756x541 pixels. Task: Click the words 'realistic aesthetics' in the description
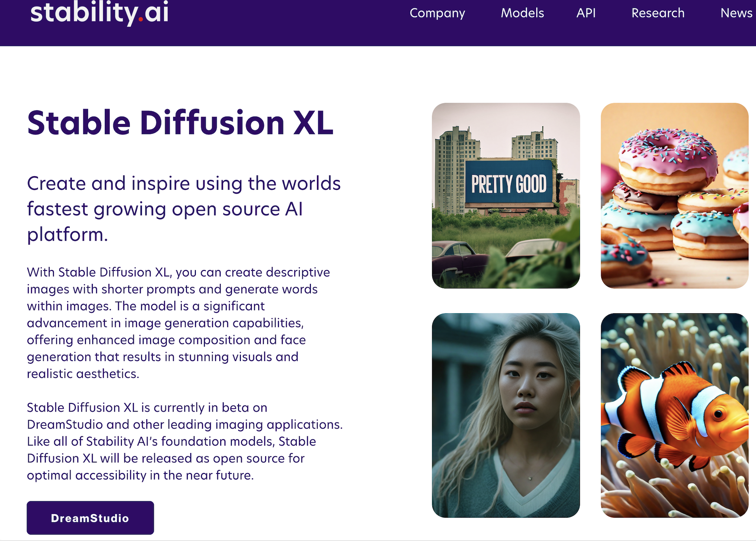tap(83, 374)
